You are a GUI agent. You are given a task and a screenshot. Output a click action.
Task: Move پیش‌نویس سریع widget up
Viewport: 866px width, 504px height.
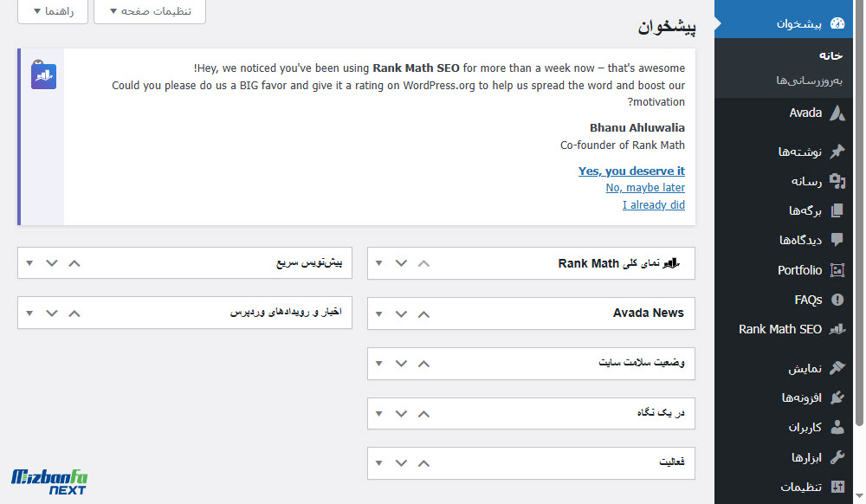pyautogui.click(x=74, y=263)
